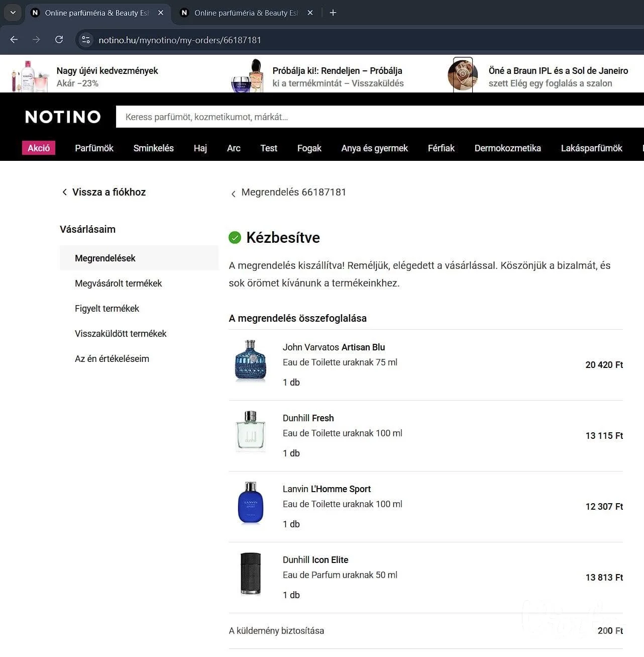Viewport: 644px width, 657px height.
Task: Open the Dunhill Icon Elite product name
Action: [315, 560]
